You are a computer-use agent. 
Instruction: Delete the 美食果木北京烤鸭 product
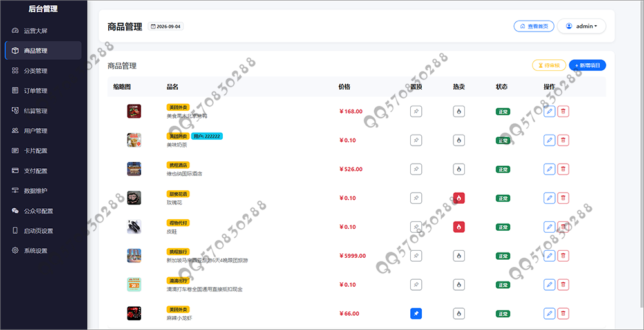pos(563,112)
